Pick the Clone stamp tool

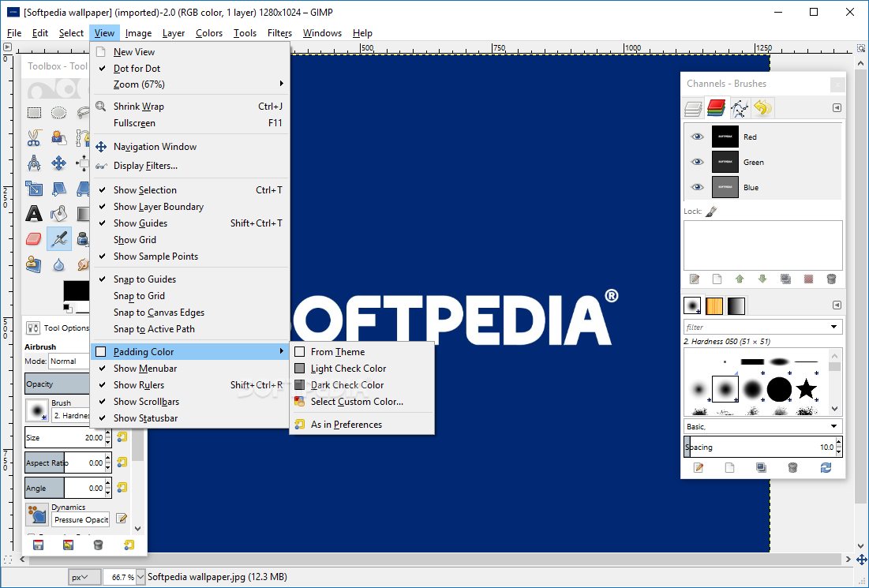click(35, 264)
